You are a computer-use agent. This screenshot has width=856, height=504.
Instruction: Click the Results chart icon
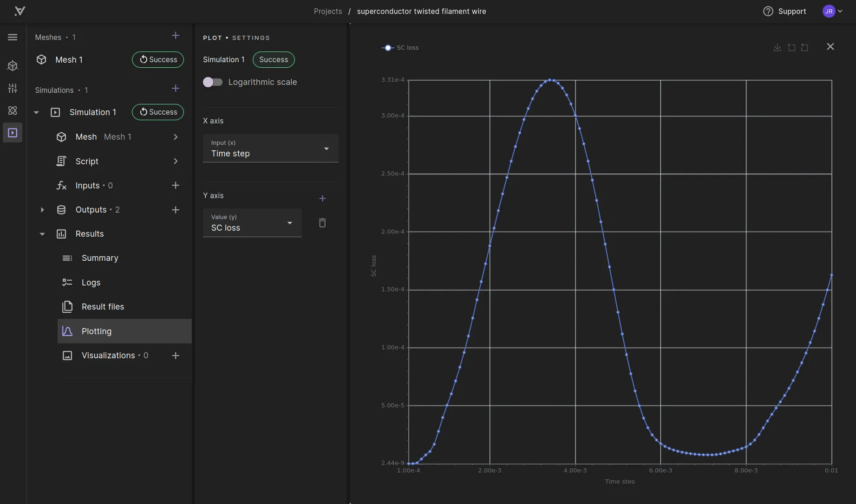coord(61,234)
